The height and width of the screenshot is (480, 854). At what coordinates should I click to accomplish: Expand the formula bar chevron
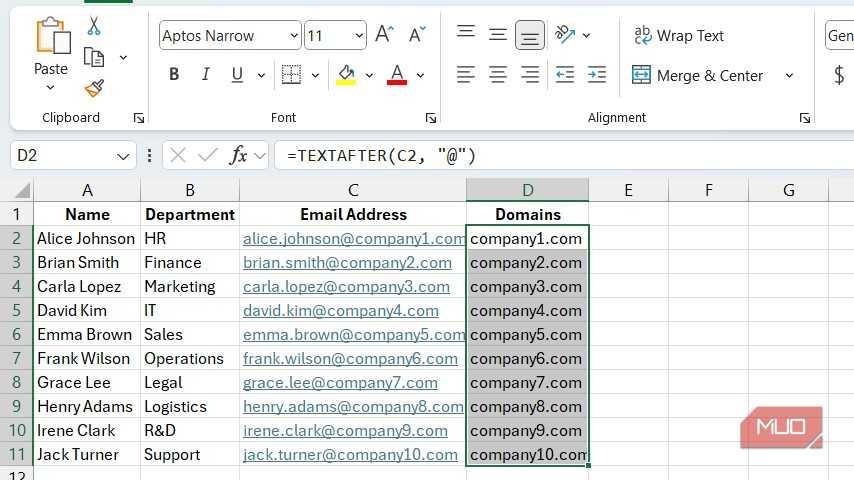(x=260, y=156)
